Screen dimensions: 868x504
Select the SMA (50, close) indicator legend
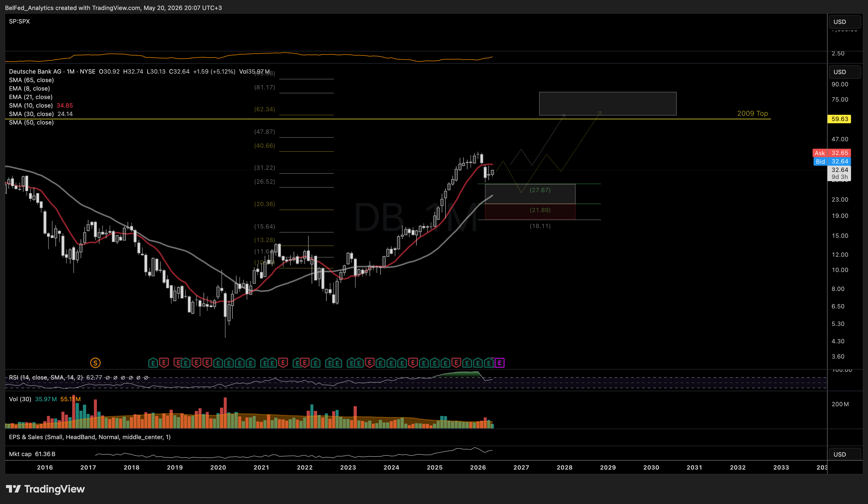click(31, 123)
